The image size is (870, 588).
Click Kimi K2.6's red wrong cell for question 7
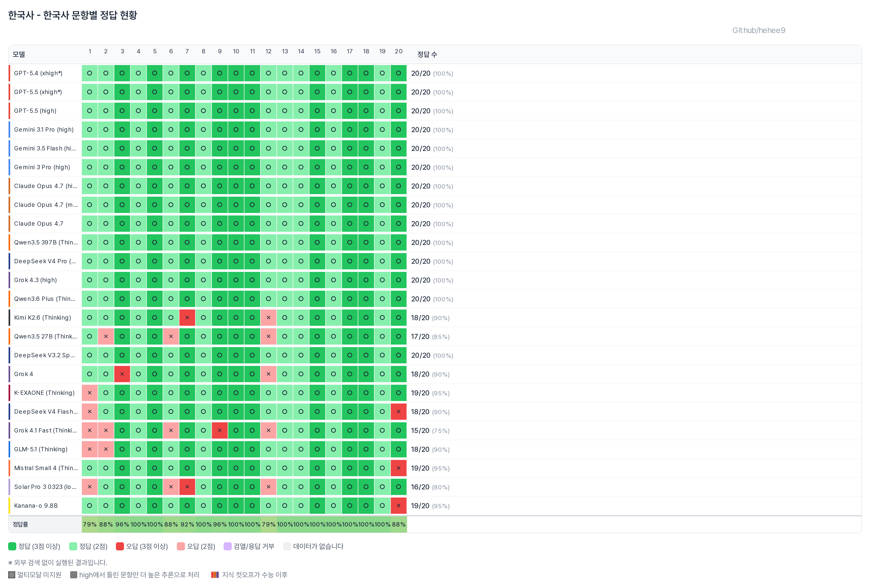pyautogui.click(x=187, y=318)
